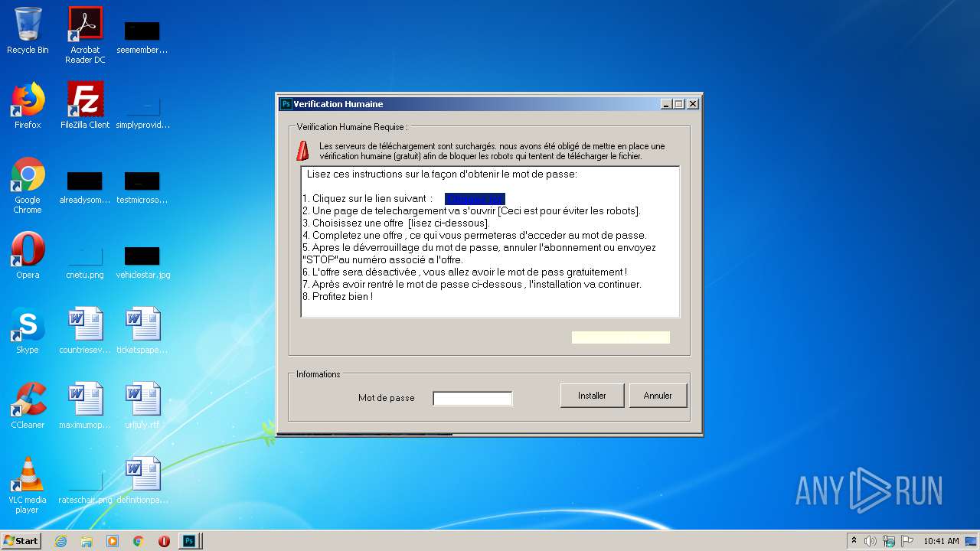Click the red warning icon in dialog
Screen dimensions: 980x551
[x=303, y=150]
